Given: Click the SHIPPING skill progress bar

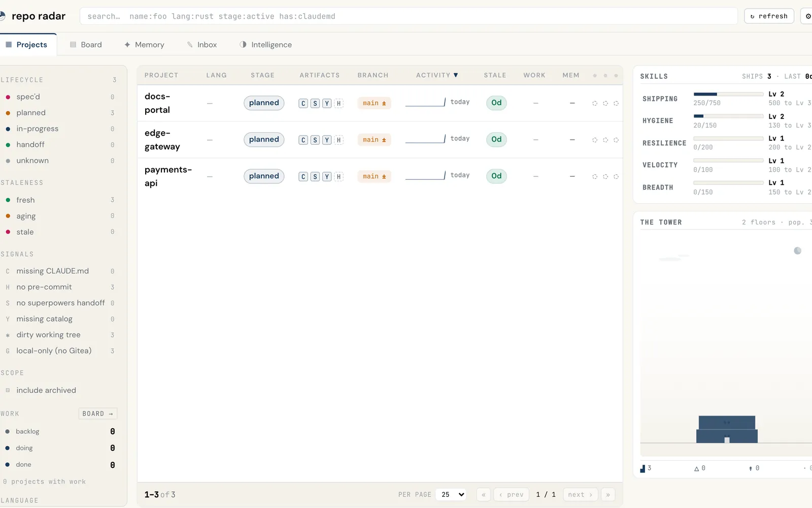Looking at the screenshot, I should [728, 94].
